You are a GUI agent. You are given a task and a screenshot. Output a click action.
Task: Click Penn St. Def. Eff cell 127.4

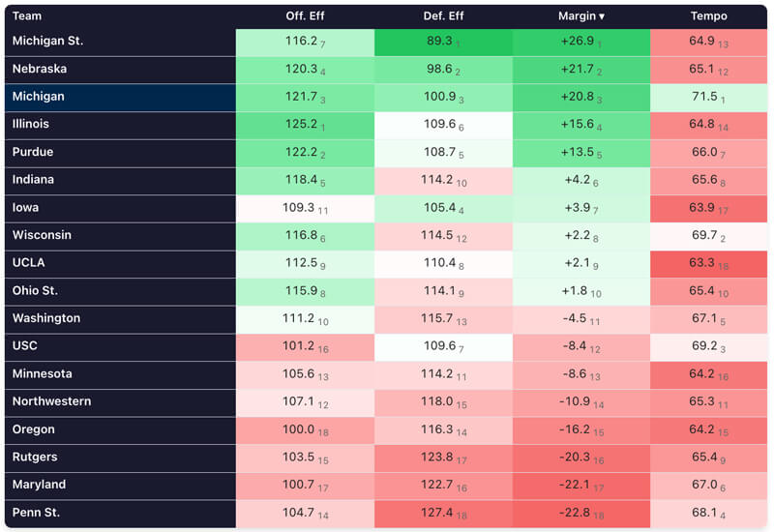pos(443,514)
